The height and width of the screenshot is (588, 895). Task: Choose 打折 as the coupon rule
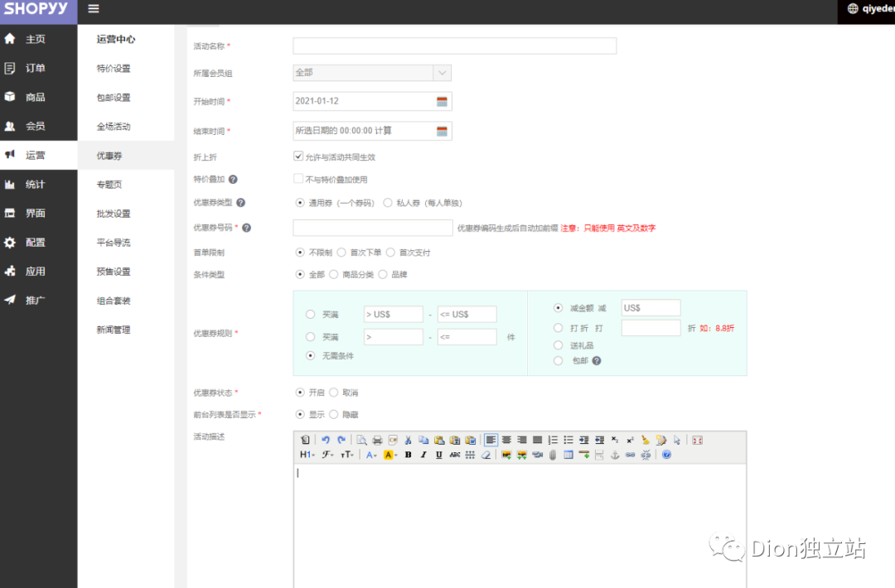click(x=559, y=326)
